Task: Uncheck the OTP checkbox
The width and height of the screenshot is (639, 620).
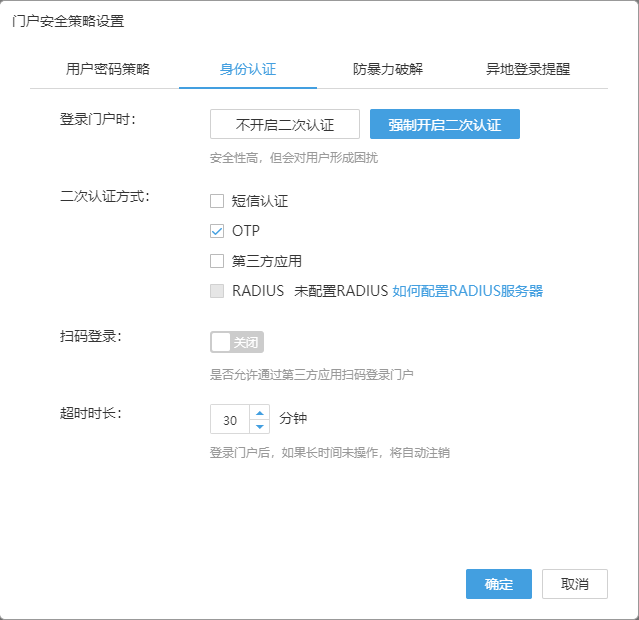Action: point(217,231)
